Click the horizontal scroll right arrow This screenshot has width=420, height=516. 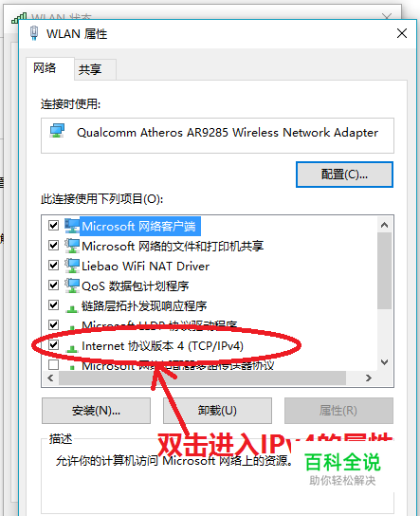(x=369, y=378)
